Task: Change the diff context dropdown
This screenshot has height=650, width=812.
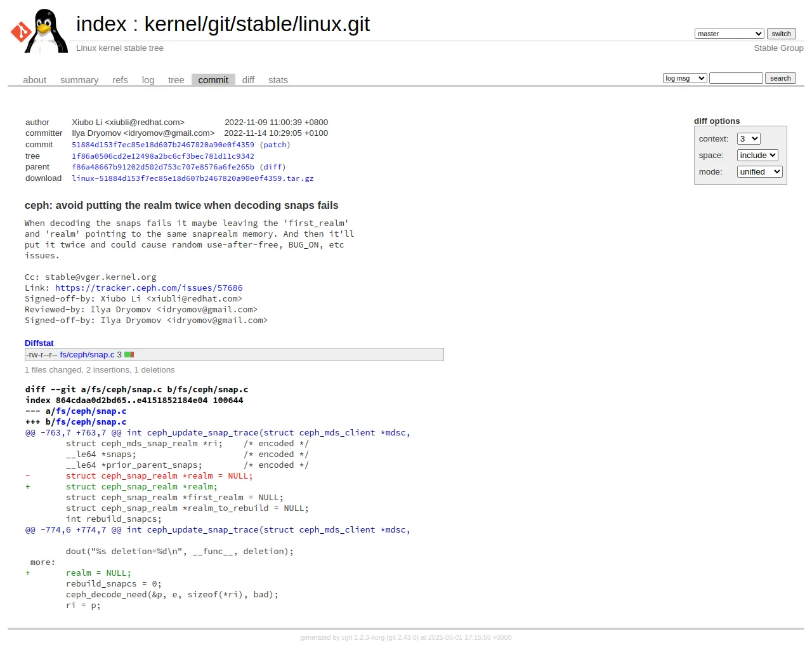Action: tap(749, 139)
